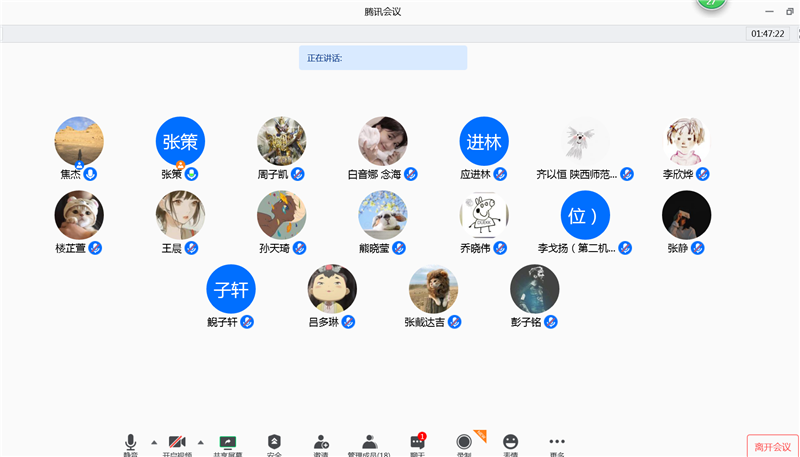Screen dimensions: 800x457
Task: Expand video options arrow beside camera
Action: point(200,441)
